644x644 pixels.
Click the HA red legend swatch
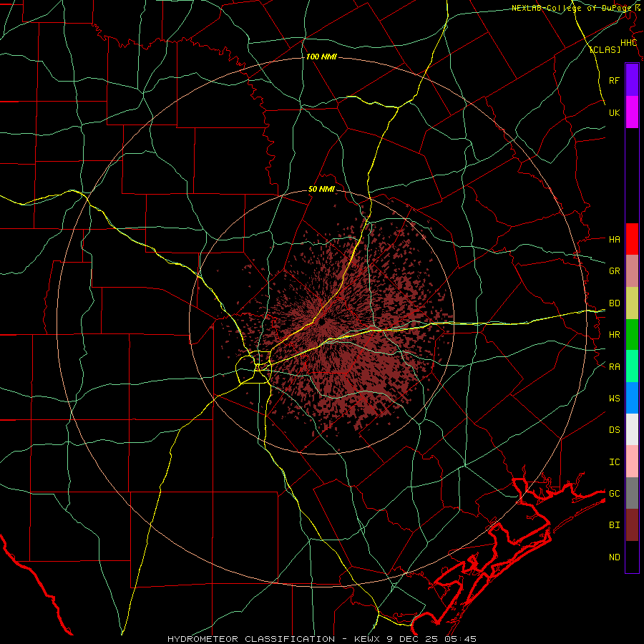pyautogui.click(x=632, y=239)
